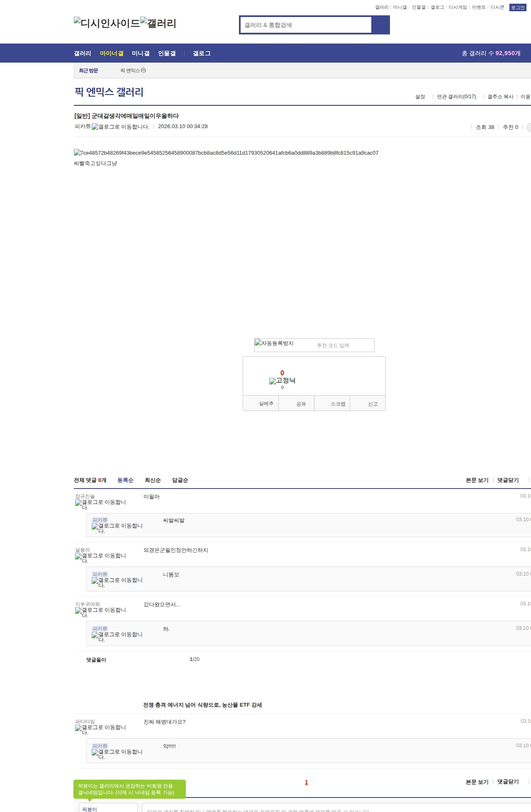Collapse comments with top 댓글닫기
Viewport: 531px width, 812px height.
(508, 480)
